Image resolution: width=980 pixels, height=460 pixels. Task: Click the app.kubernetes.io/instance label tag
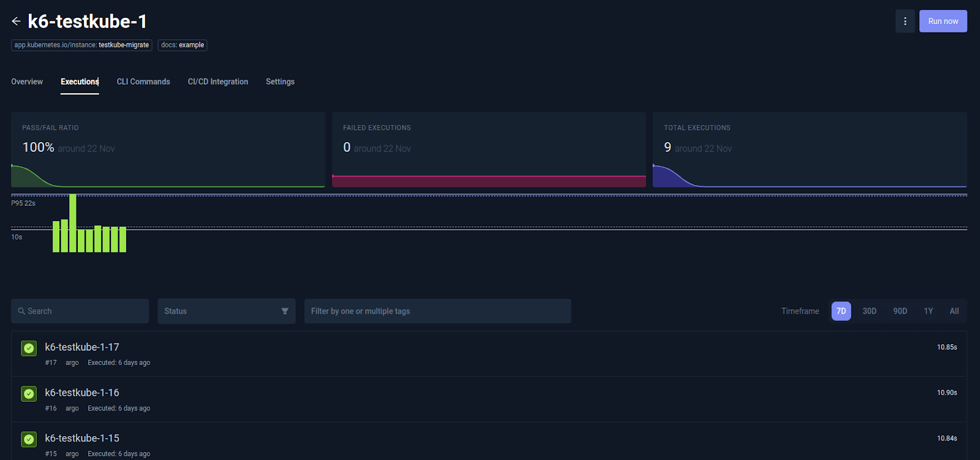[x=81, y=45]
